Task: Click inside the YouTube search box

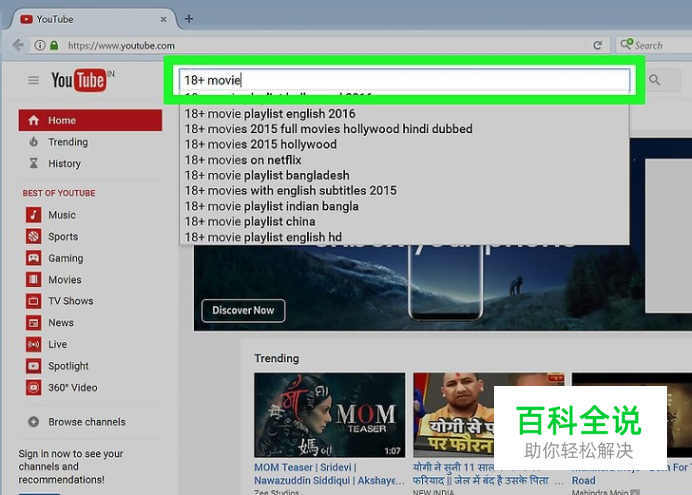Action: [x=404, y=80]
